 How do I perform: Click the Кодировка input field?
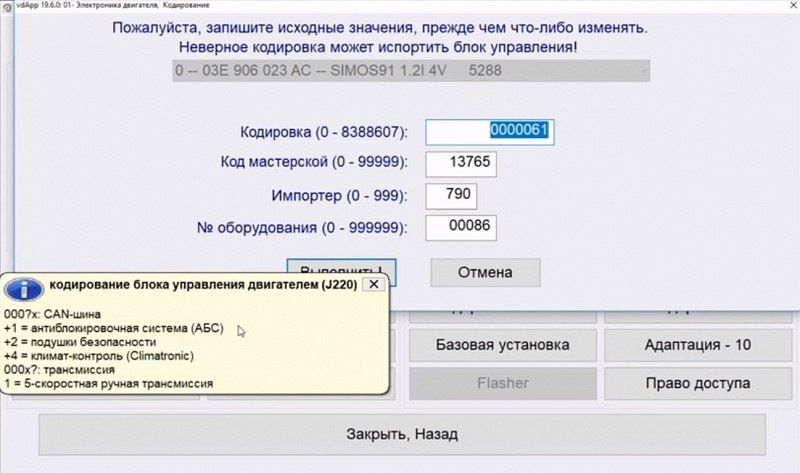pyautogui.click(x=489, y=131)
